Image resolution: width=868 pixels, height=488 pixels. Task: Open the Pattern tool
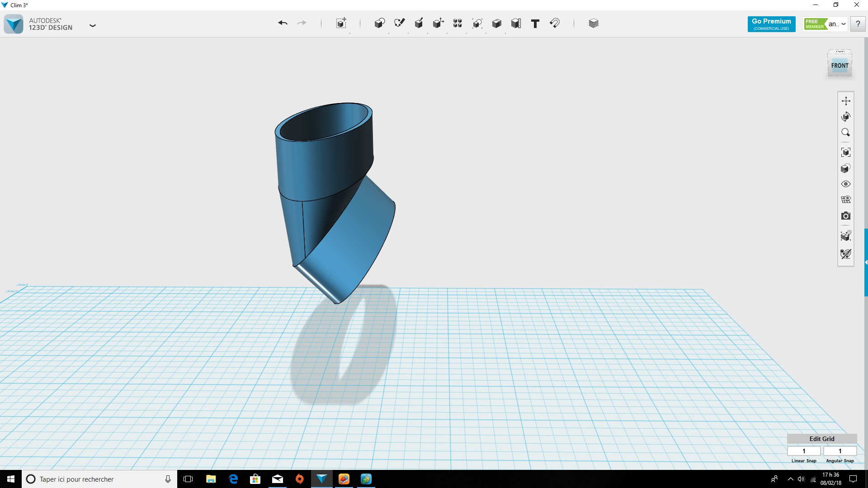click(458, 23)
